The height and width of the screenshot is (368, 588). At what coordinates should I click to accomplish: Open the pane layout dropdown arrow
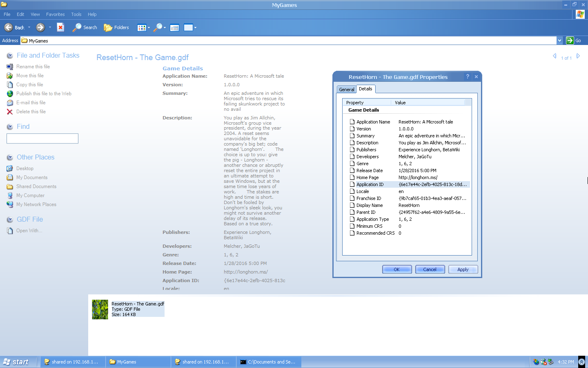196,28
